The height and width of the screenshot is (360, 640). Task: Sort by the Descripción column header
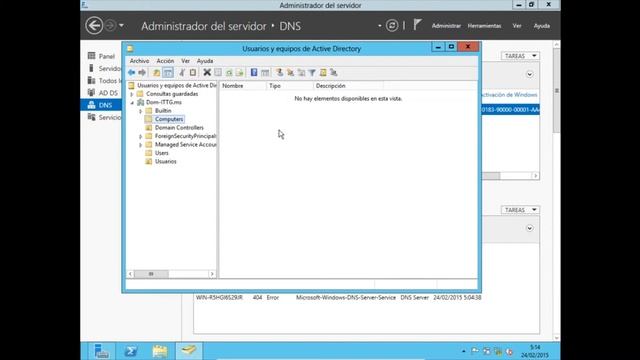348,86
